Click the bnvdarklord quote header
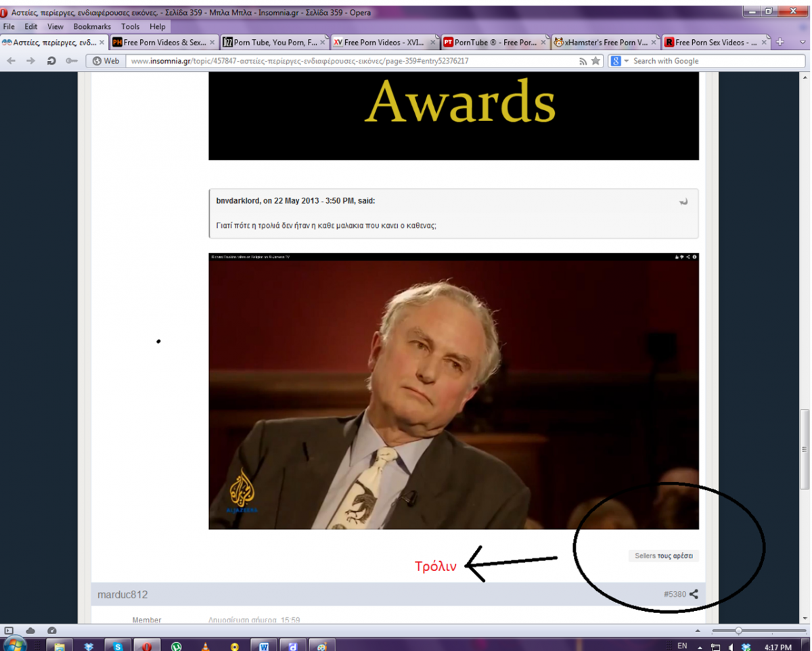The height and width of the screenshot is (651, 812). pos(296,201)
